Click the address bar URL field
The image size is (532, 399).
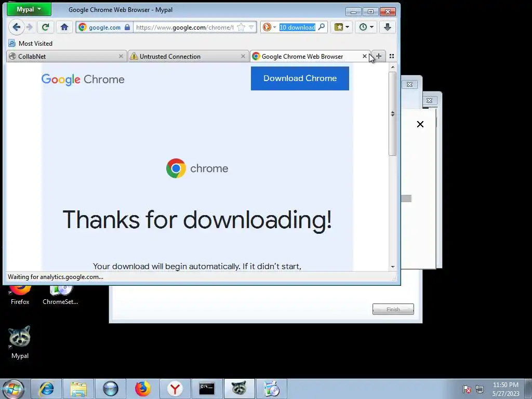coord(185,28)
